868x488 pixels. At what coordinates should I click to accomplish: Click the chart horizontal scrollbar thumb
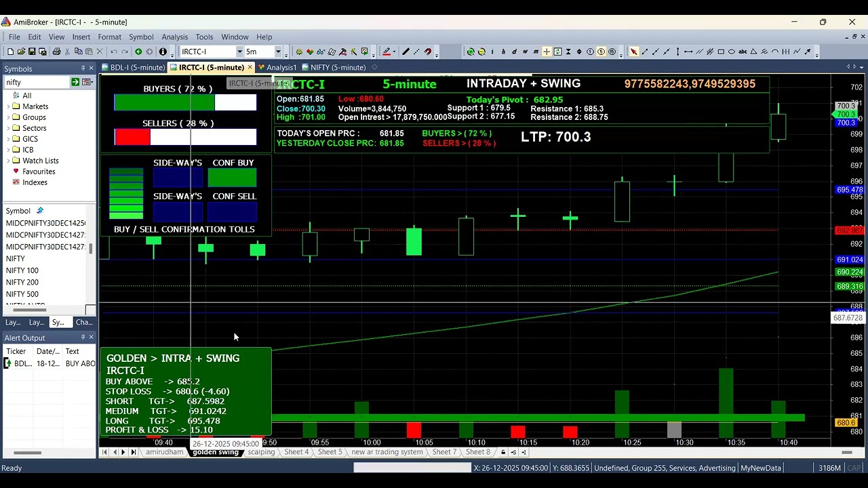pyautogui.click(x=847, y=452)
